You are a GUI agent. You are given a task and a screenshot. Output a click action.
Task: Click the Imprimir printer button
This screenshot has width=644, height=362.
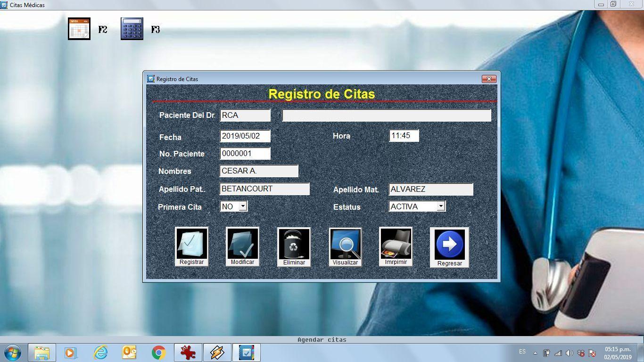pyautogui.click(x=396, y=247)
